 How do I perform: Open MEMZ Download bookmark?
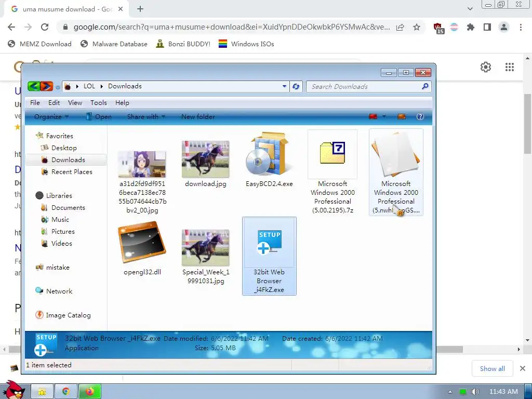39,44
